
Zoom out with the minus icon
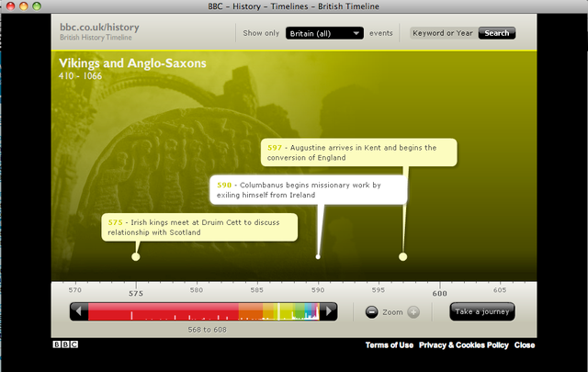371,312
